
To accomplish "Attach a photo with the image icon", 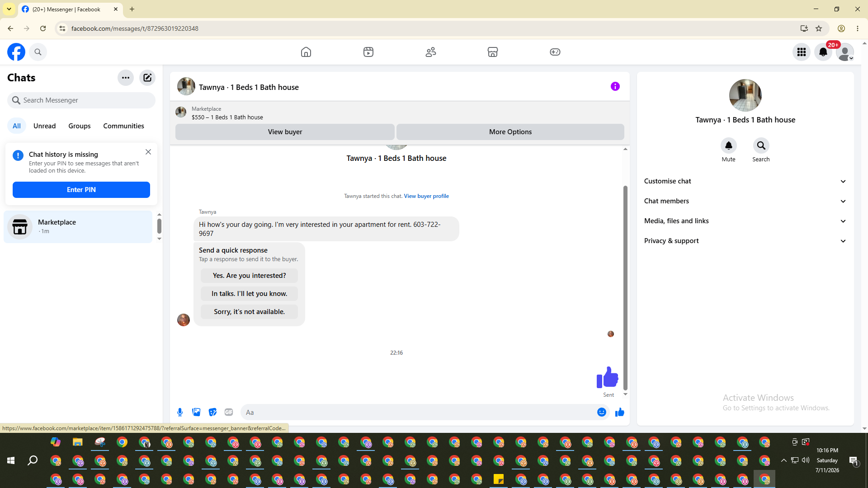I will [x=196, y=412].
